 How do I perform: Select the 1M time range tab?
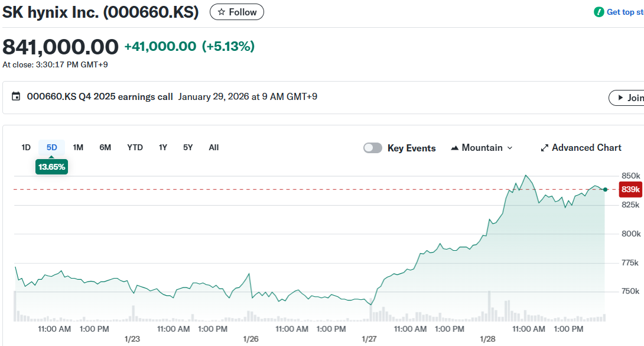78,147
